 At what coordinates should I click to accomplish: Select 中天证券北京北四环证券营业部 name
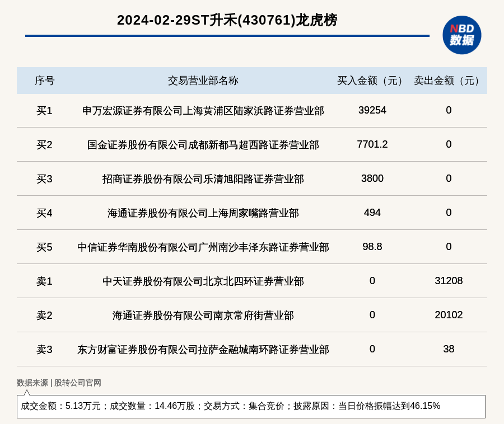point(203,281)
